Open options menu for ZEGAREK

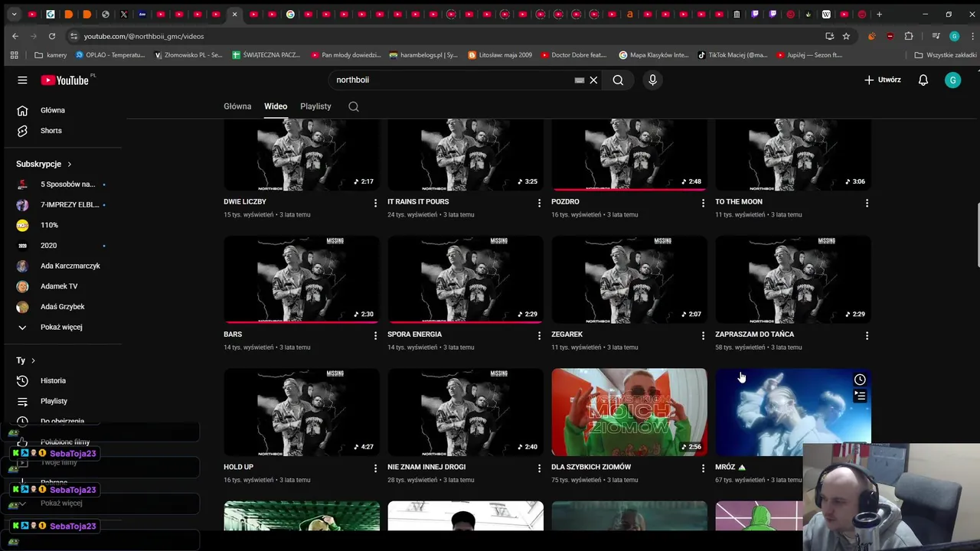(x=703, y=335)
